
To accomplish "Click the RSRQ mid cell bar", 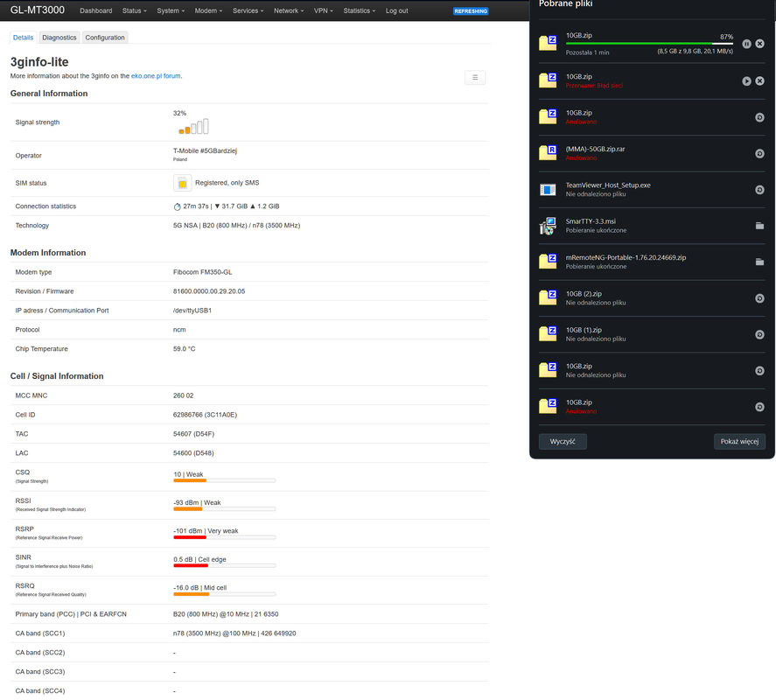I will (224, 594).
